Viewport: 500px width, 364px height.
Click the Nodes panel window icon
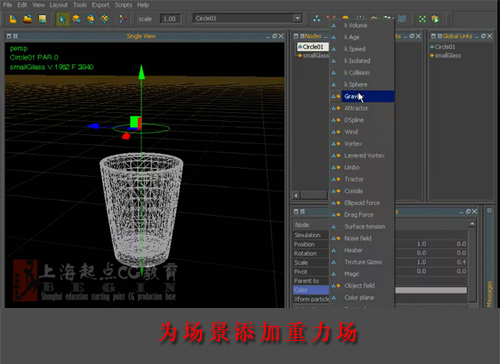(x=296, y=36)
